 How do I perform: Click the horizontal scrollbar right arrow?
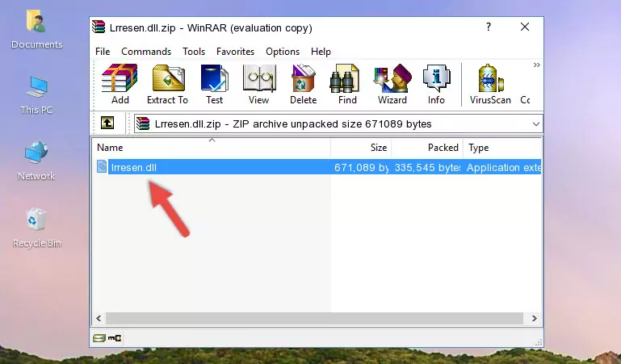coord(535,318)
